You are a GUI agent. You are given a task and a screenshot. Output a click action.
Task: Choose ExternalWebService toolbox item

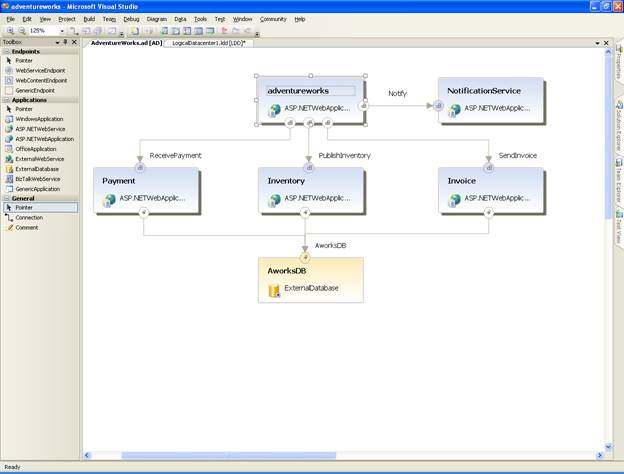[40, 159]
